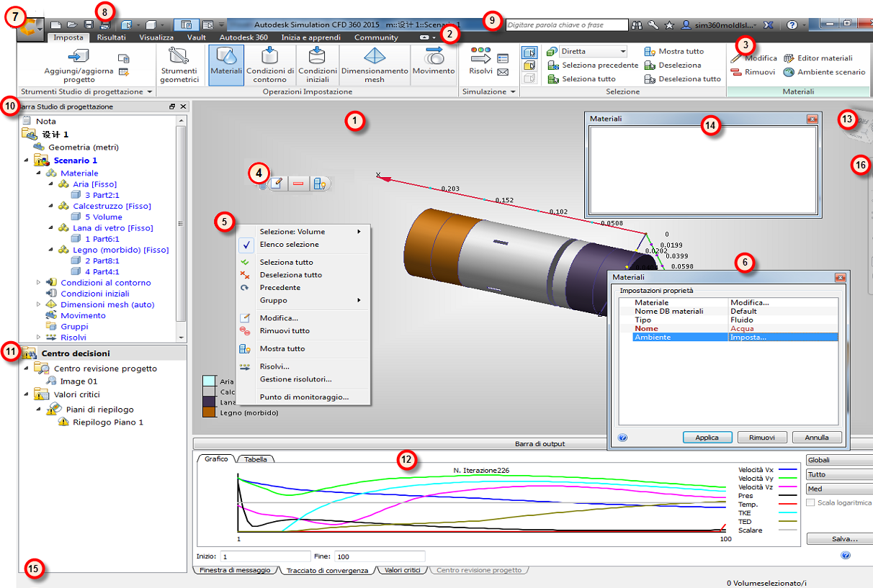Click Aria legend color swatch
This screenshot has width=873, height=588.
coord(209,381)
